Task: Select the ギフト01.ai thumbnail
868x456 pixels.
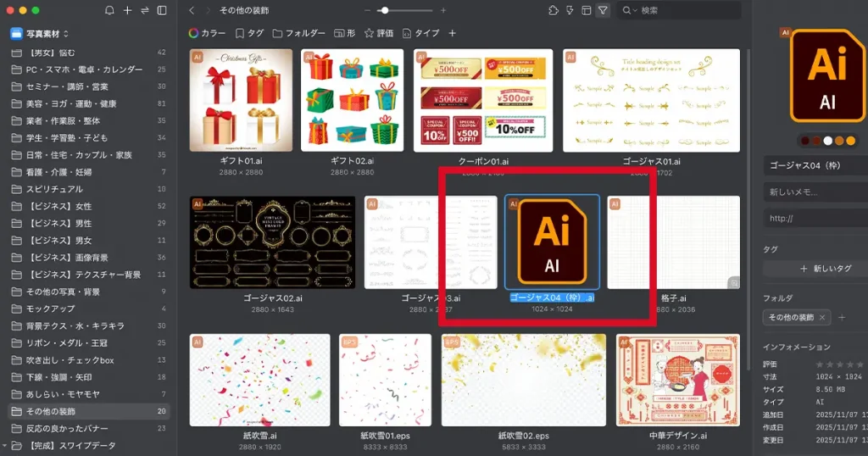Action: [x=241, y=100]
